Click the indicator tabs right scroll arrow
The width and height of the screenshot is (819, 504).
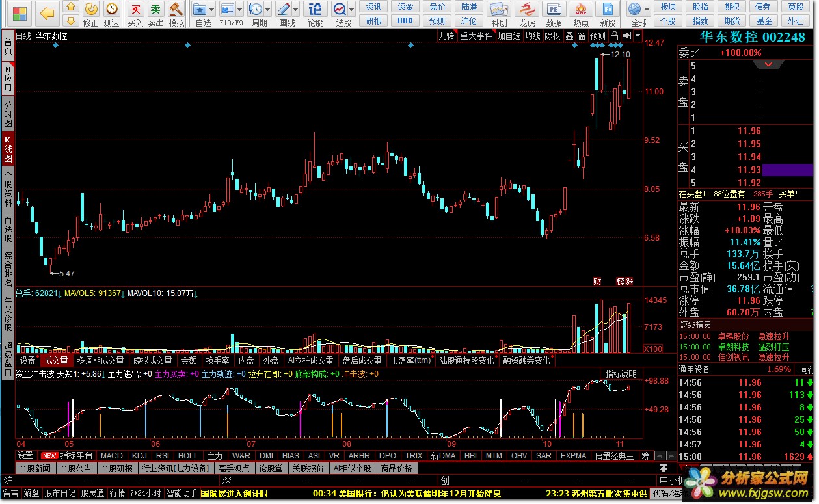(x=670, y=456)
